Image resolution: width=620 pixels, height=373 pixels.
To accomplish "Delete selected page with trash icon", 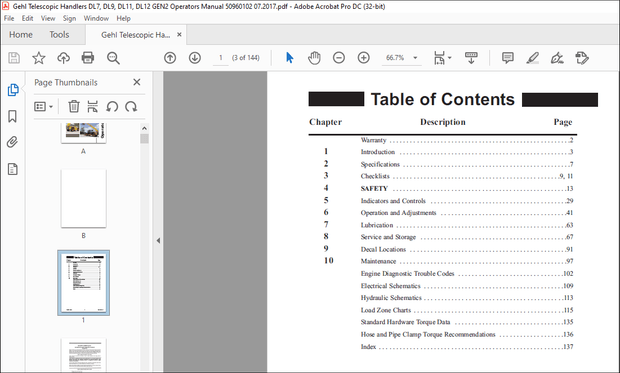I will tap(74, 106).
